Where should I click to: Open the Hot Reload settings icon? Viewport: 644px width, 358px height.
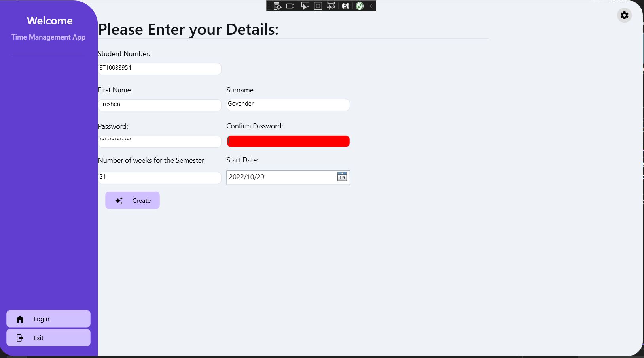(345, 6)
